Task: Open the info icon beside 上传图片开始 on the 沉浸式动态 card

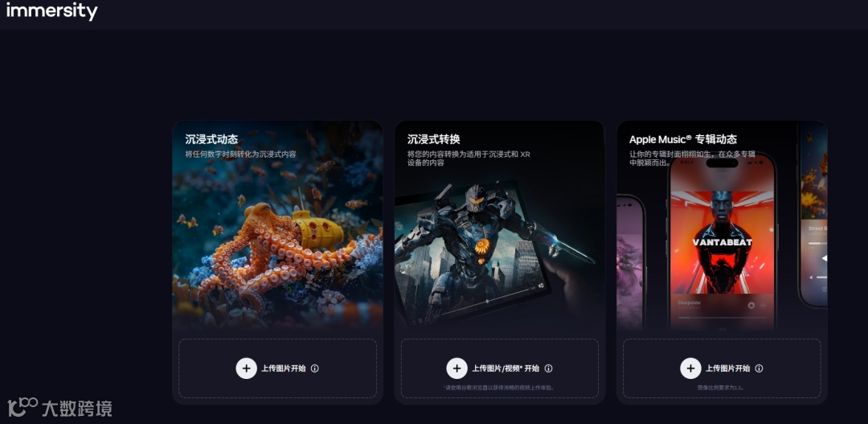Action: coord(315,368)
